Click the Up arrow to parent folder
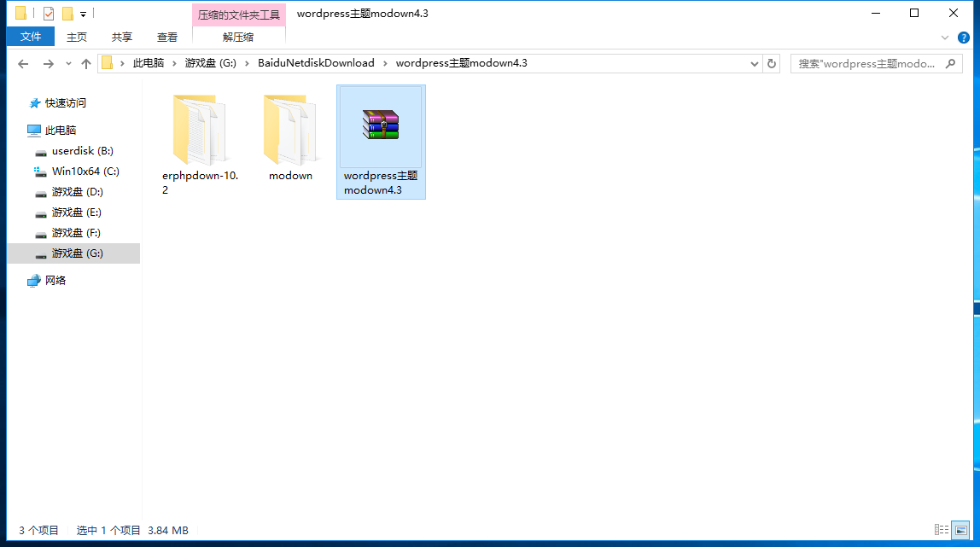 pos(85,62)
